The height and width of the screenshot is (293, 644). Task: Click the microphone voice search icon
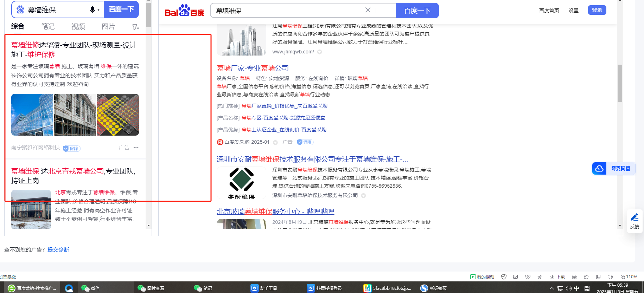92,9
